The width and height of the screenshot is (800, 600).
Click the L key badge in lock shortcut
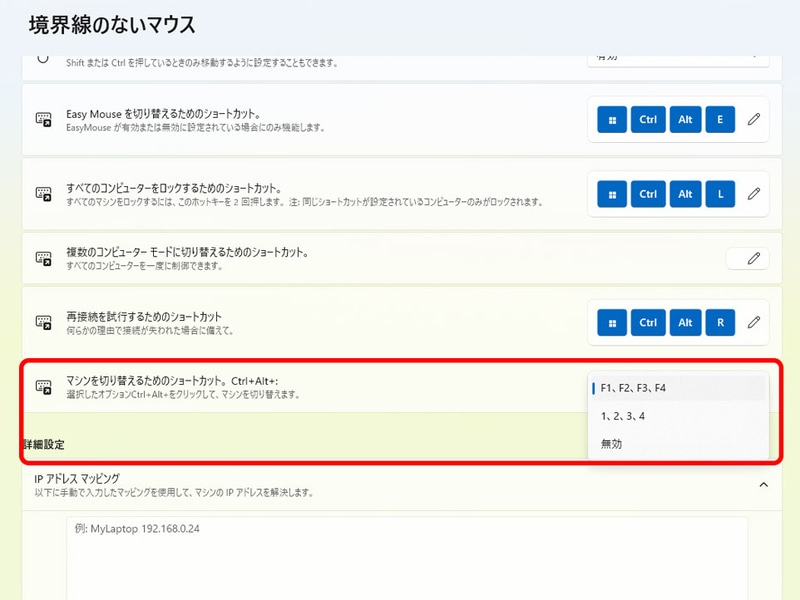[720, 194]
